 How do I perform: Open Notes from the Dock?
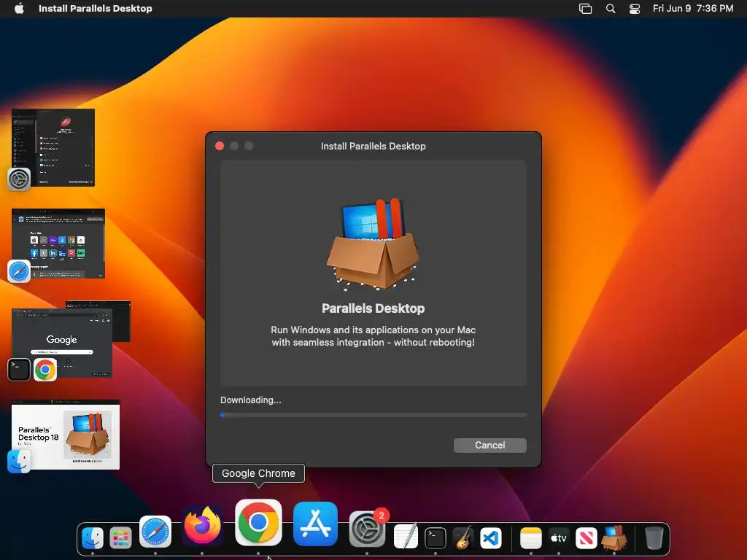(x=531, y=539)
